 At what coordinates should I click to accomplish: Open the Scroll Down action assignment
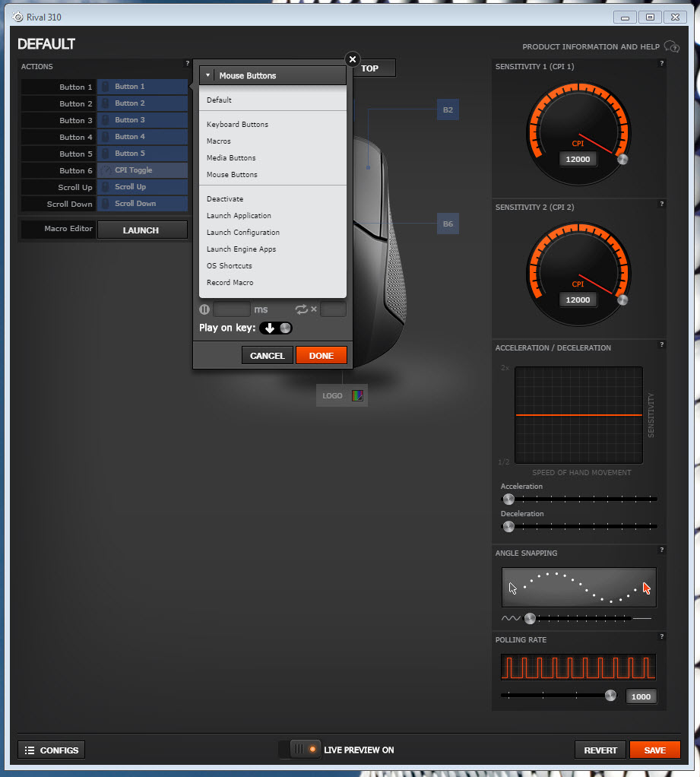[142, 204]
